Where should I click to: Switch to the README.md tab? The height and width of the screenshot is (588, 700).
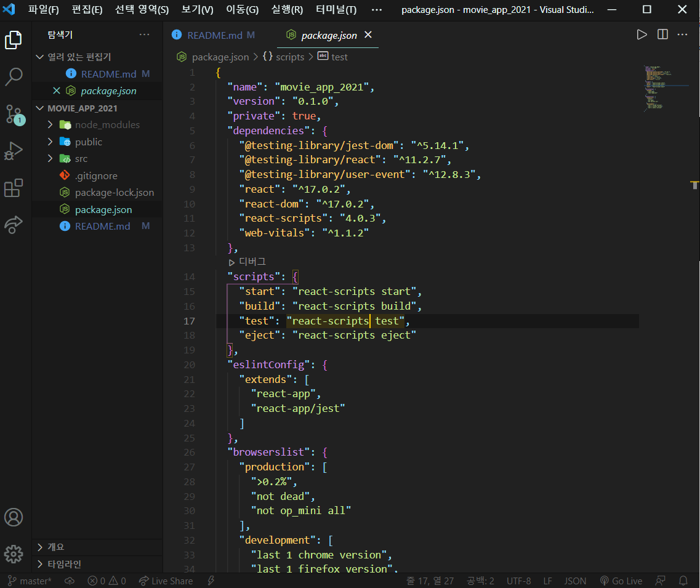[214, 35]
